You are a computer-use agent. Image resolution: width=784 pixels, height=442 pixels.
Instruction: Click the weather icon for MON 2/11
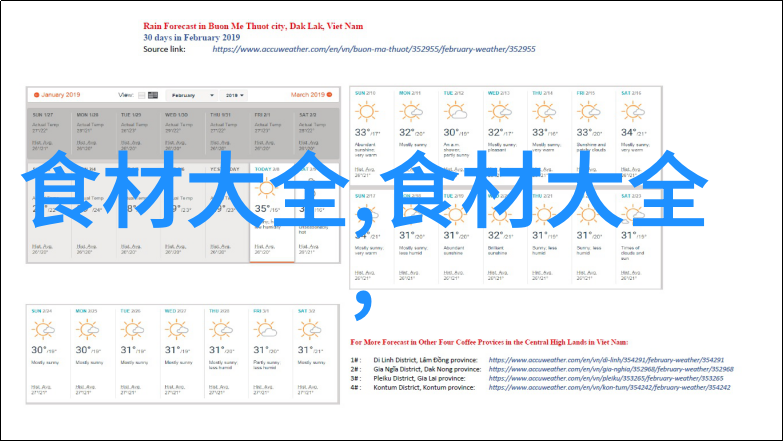point(411,112)
